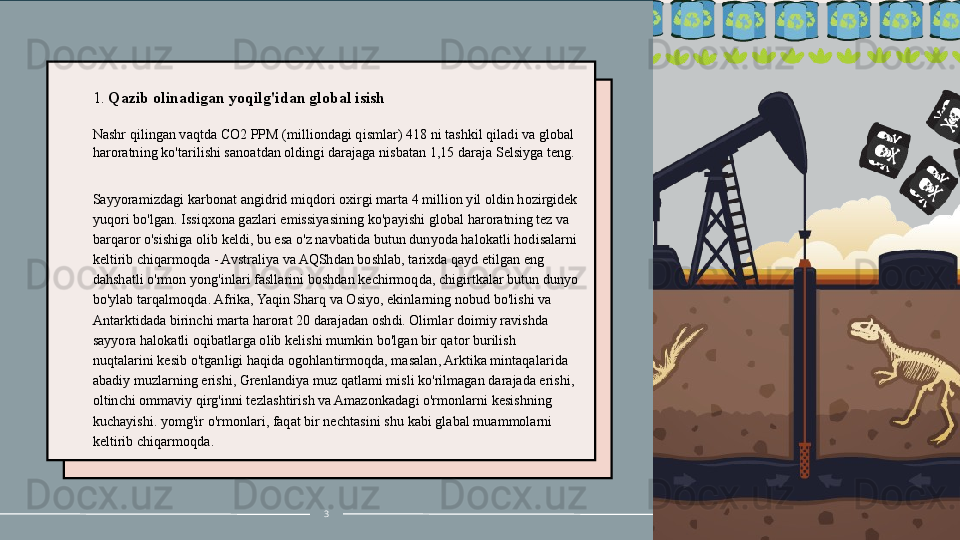Click the small fossil left of the well
This screenshot has height=540, width=960.
click(686, 347)
